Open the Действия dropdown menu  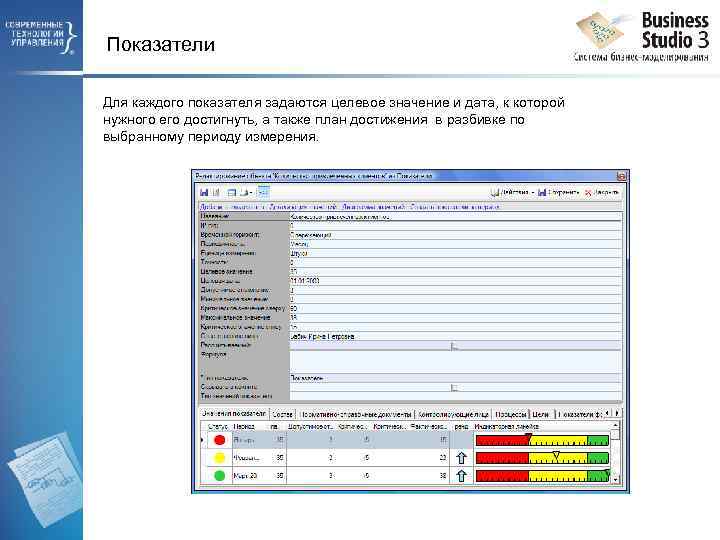coord(512,192)
